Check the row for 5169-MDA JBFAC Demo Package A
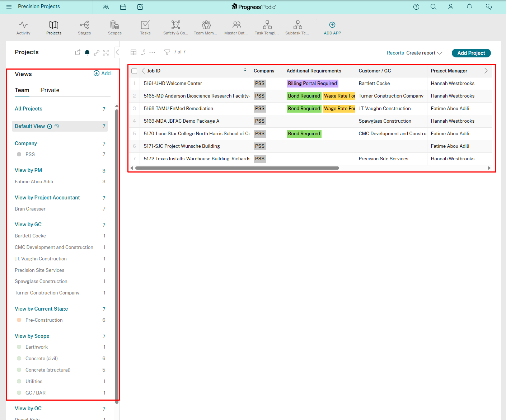This screenshot has width=506, height=420. coord(134,121)
